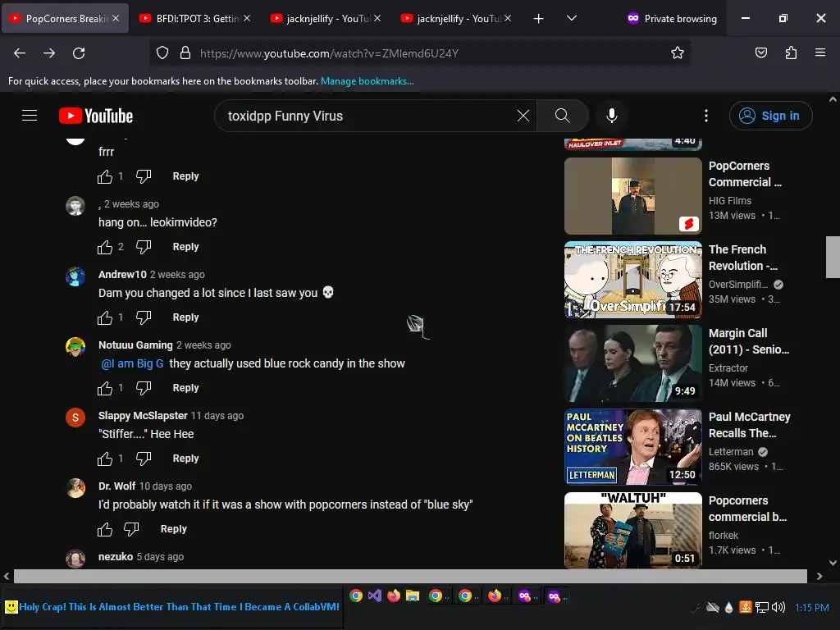Open the WALTUH Popcorners commercial thumbnail

coord(632,531)
